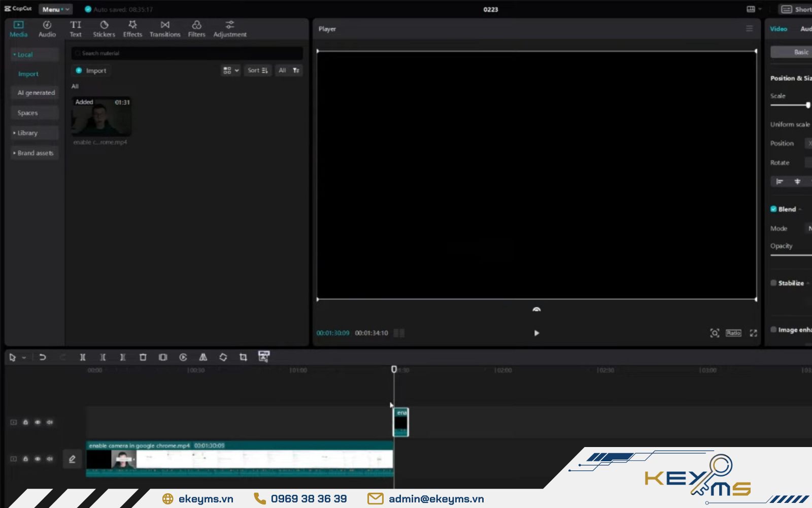Open the Sort order dropdown
The image size is (812, 508).
(258, 70)
